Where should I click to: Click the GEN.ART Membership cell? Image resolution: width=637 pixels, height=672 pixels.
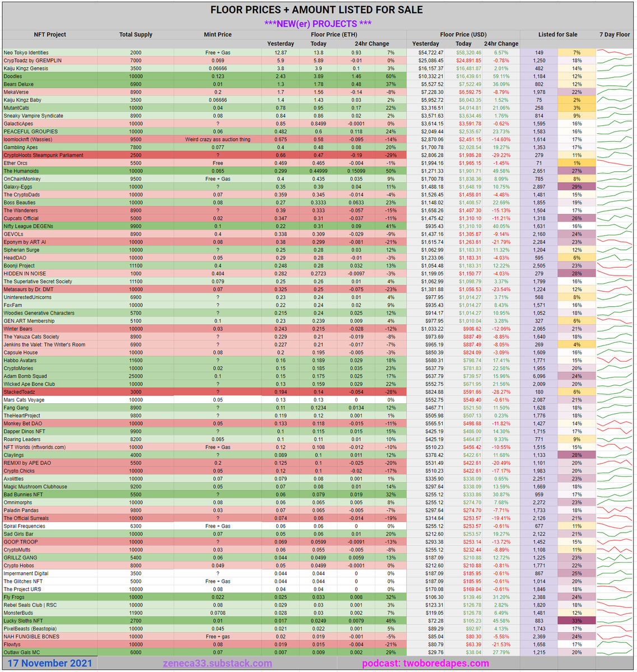click(x=50, y=321)
